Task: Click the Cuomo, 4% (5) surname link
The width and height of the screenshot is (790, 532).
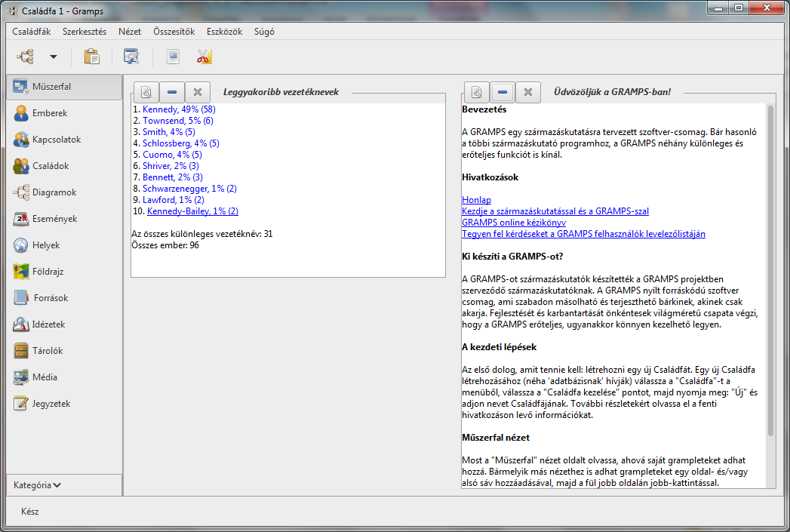Action: pyautogui.click(x=172, y=155)
